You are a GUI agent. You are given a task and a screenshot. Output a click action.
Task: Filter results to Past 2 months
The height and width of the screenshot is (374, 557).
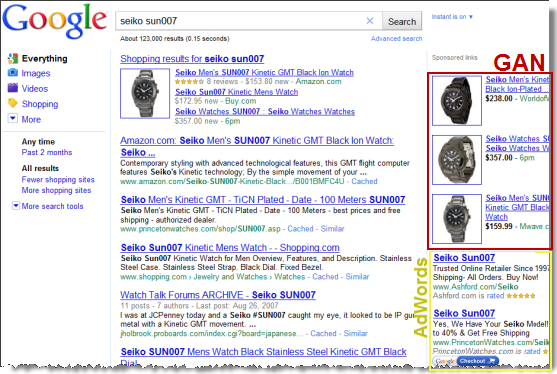[x=47, y=152]
